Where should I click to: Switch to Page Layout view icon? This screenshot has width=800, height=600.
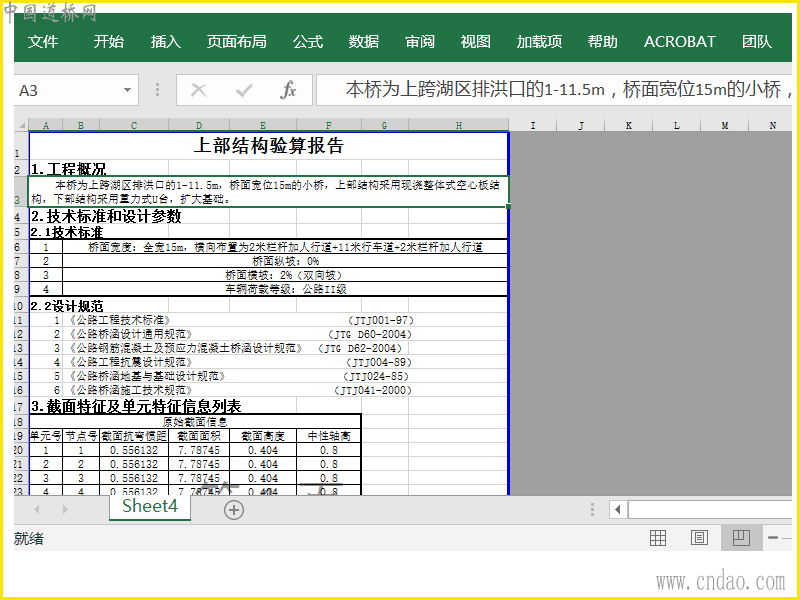click(x=699, y=538)
